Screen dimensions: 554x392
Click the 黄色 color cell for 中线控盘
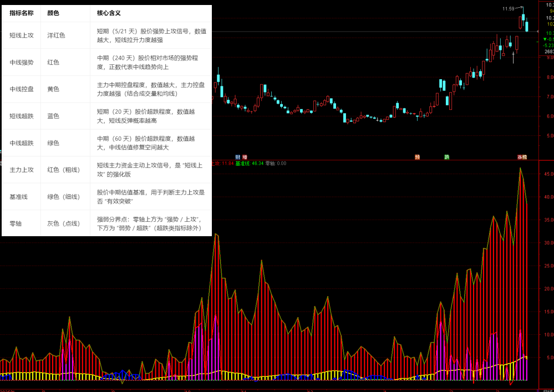[x=53, y=89]
